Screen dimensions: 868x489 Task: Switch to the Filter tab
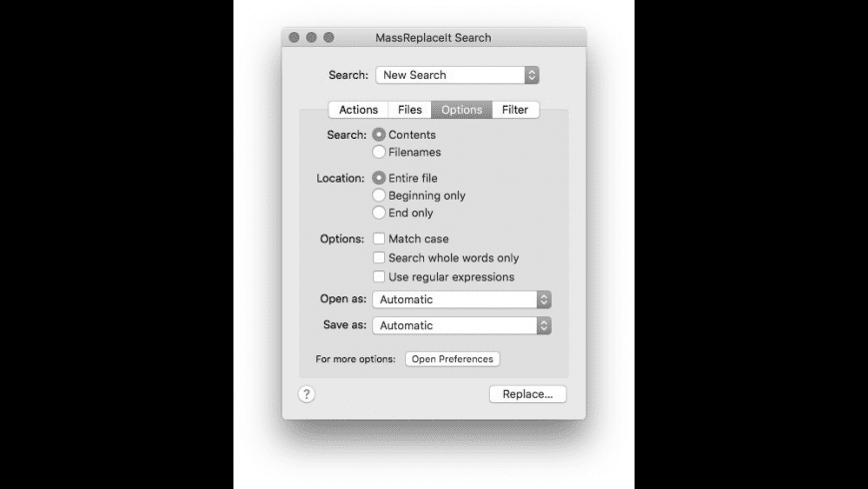tap(515, 110)
